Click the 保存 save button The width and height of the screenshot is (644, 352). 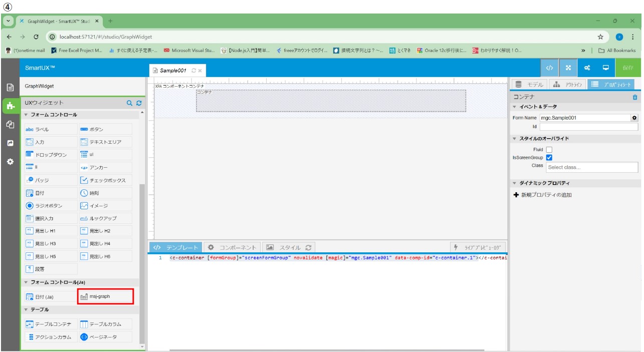628,68
